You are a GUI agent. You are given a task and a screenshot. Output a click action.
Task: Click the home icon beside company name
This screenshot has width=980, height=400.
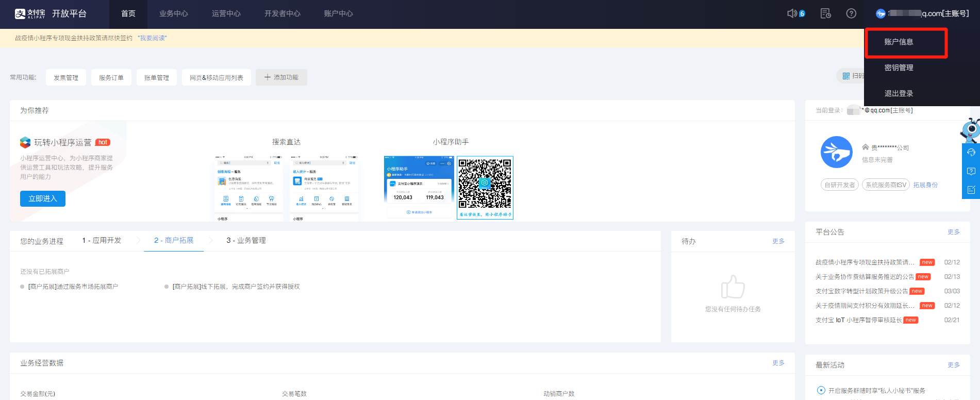[x=866, y=147]
